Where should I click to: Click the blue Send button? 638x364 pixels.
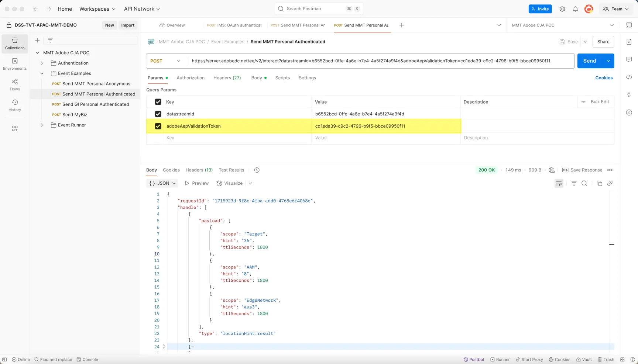click(590, 61)
